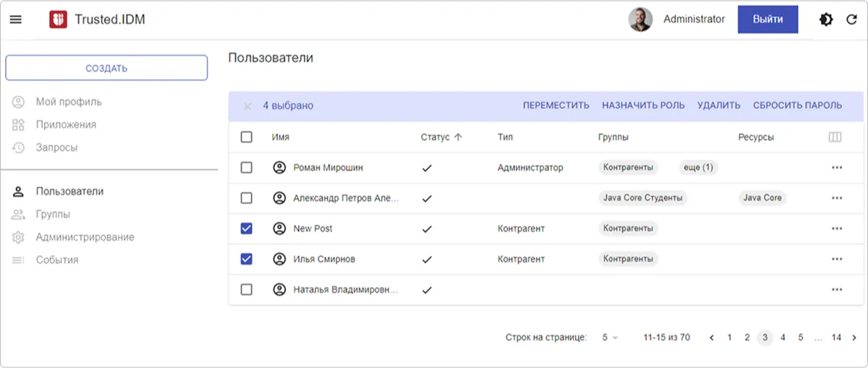Click the Administrator avatar photo
This screenshot has height=368, width=868.
point(640,20)
